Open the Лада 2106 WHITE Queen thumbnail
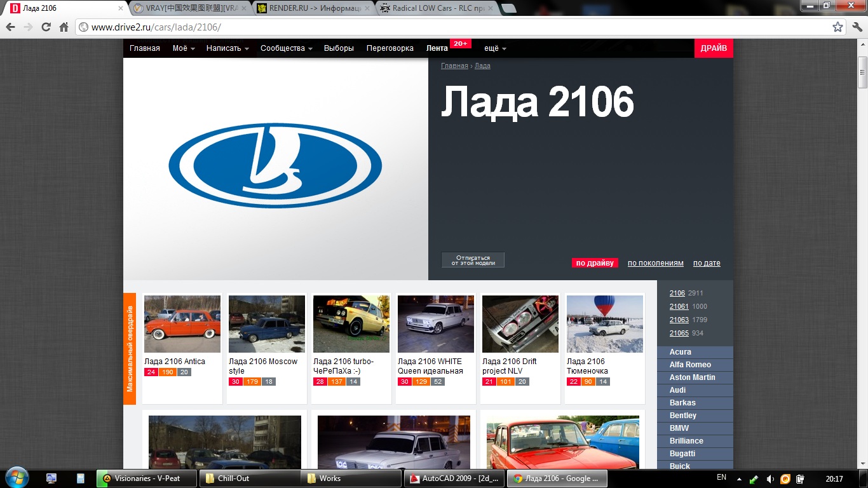The height and width of the screenshot is (488, 868). 436,324
